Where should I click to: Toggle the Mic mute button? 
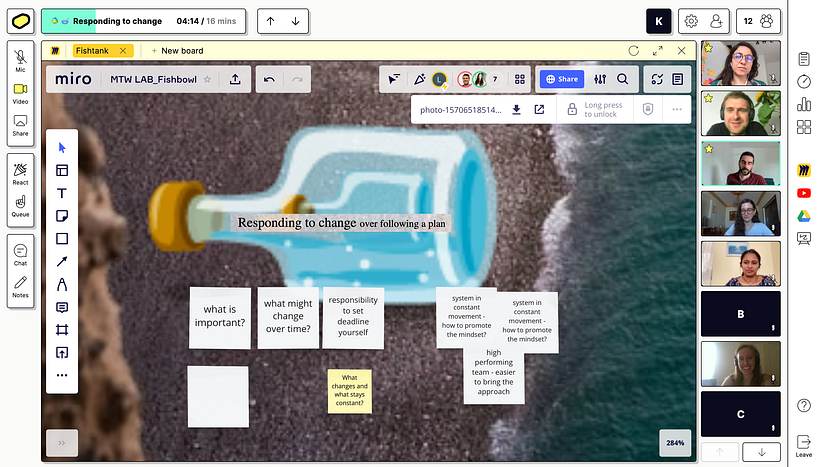(20, 60)
